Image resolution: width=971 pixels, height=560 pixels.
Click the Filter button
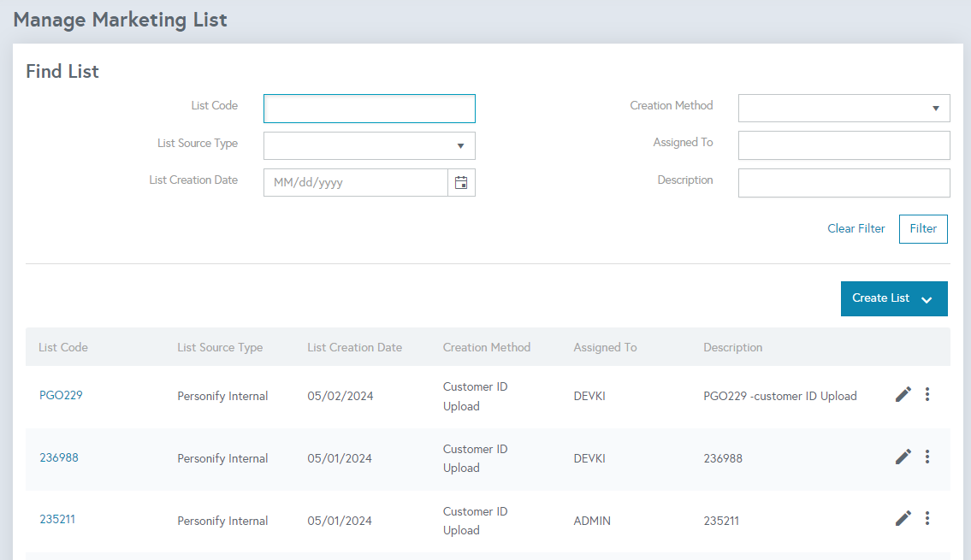point(923,229)
